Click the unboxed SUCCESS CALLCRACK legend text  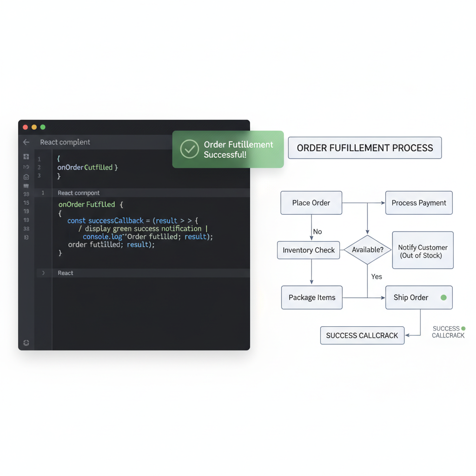[x=448, y=332]
